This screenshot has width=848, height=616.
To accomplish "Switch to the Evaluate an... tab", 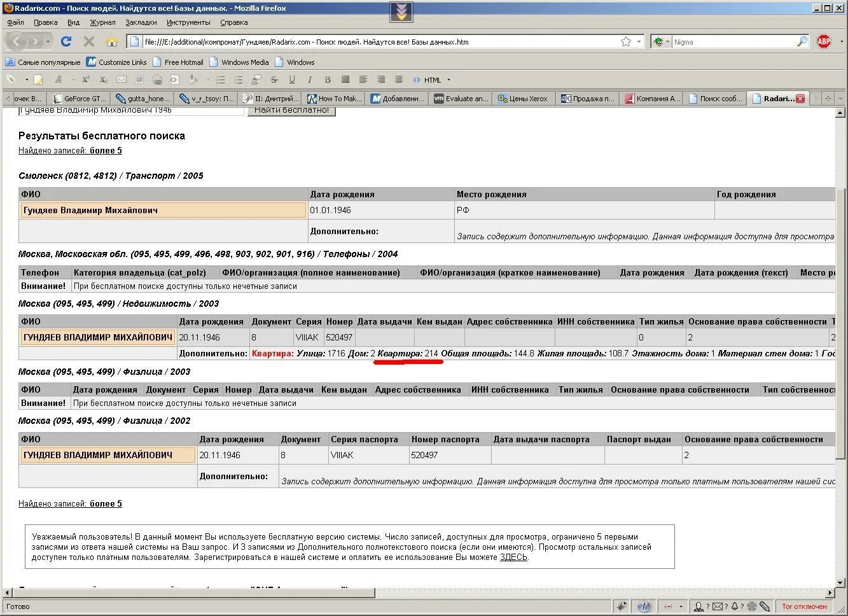I will [x=462, y=99].
